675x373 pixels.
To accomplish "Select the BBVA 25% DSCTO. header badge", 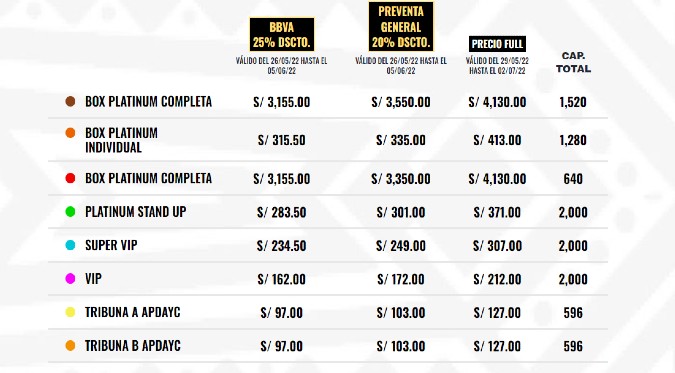I will coord(282,34).
